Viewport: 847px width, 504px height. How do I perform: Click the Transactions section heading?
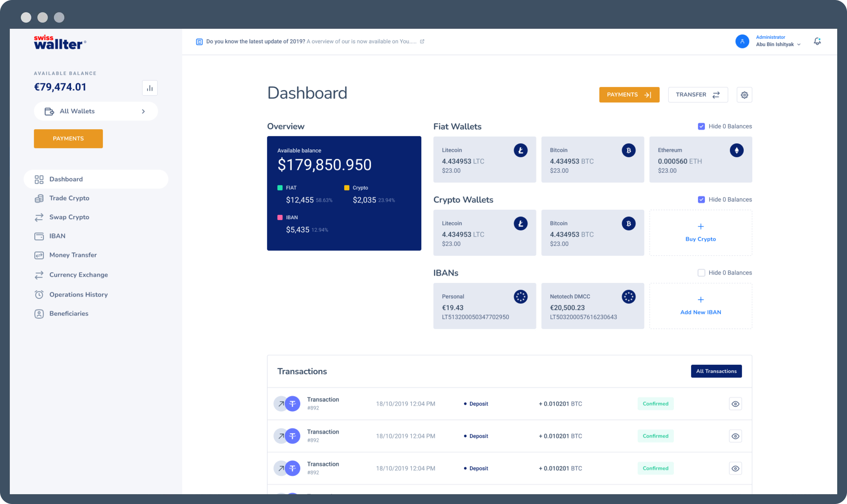[x=302, y=371]
